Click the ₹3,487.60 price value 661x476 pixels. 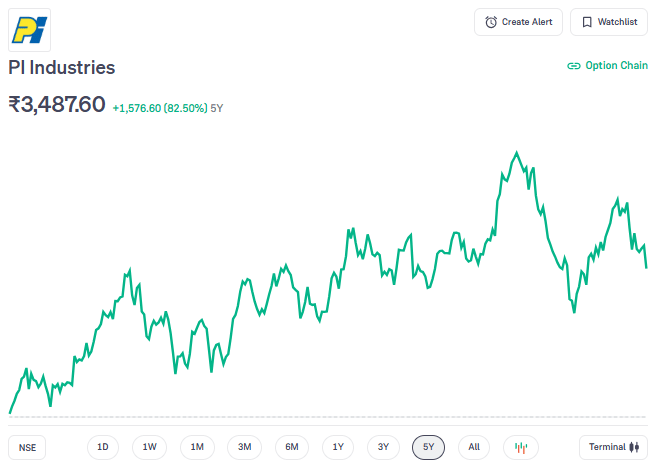[57, 104]
